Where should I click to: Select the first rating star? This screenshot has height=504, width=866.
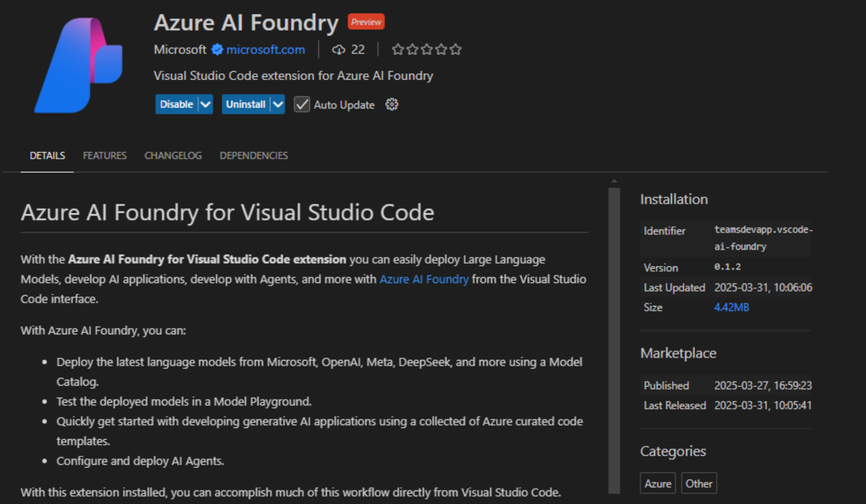398,50
